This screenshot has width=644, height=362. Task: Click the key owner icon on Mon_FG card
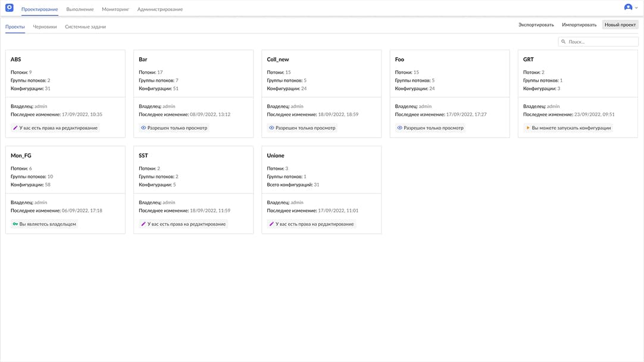15,223
